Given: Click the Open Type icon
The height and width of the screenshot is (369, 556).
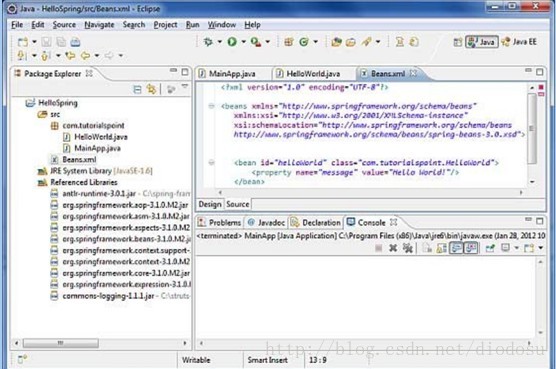Looking at the screenshot, I should point(336,42).
